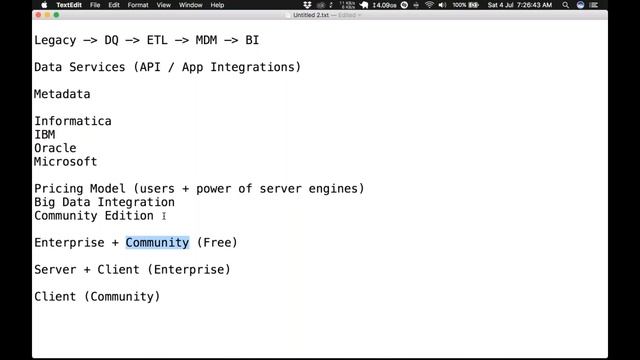Click the word Metadata
This screenshot has width=640, height=360.
(62, 94)
